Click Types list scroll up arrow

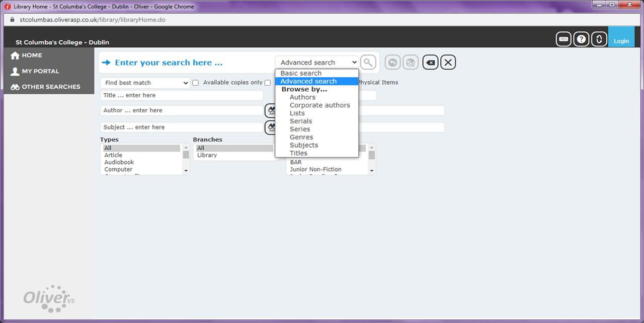point(186,147)
